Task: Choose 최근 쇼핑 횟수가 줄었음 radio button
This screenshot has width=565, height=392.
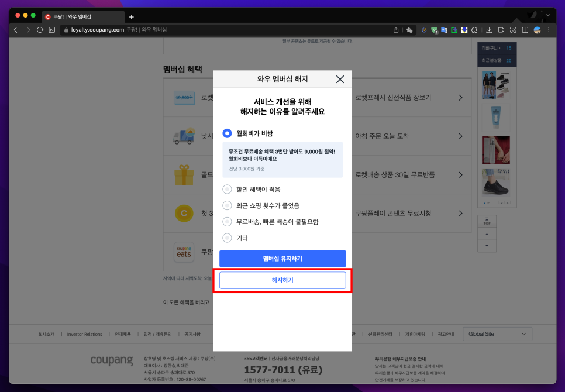Action: (x=227, y=206)
